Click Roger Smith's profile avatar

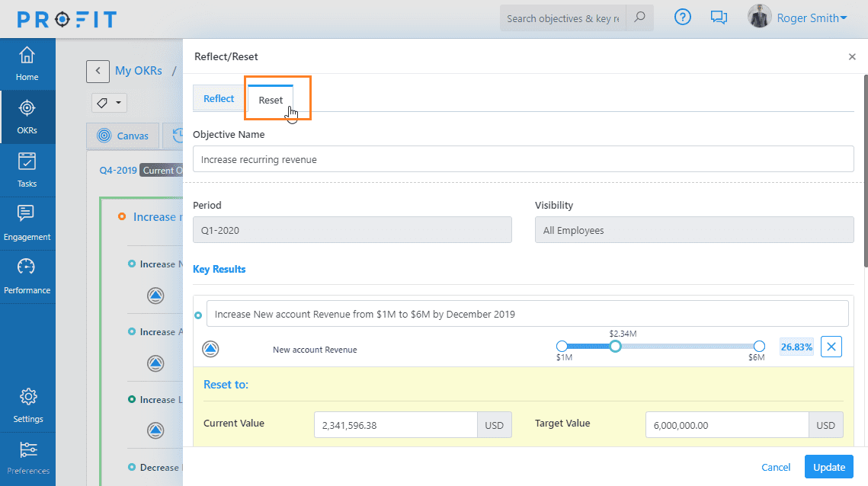tap(759, 17)
